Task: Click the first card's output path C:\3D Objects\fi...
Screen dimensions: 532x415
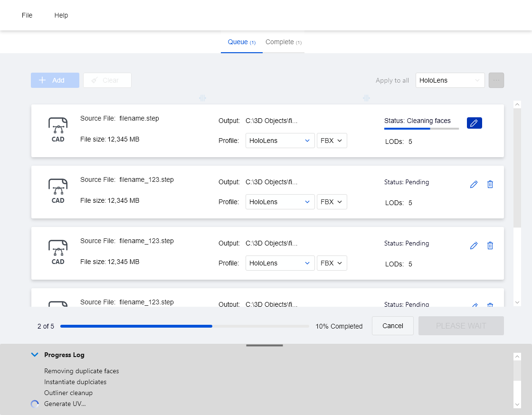Action: click(x=271, y=121)
